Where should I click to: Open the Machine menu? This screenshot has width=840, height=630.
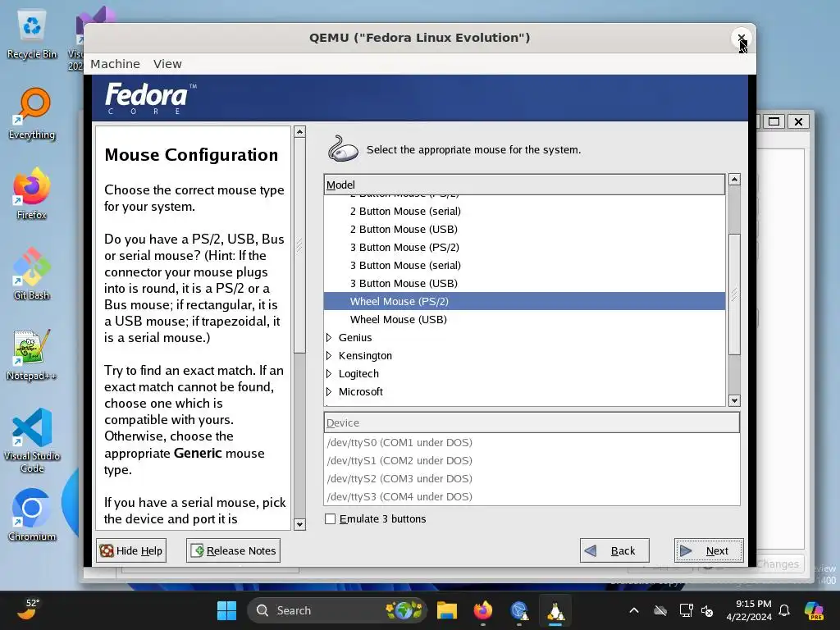coord(115,64)
